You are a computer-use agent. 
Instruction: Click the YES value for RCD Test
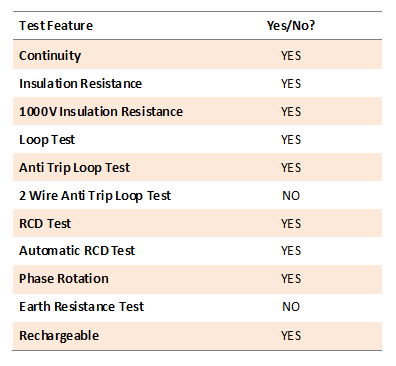click(x=291, y=224)
